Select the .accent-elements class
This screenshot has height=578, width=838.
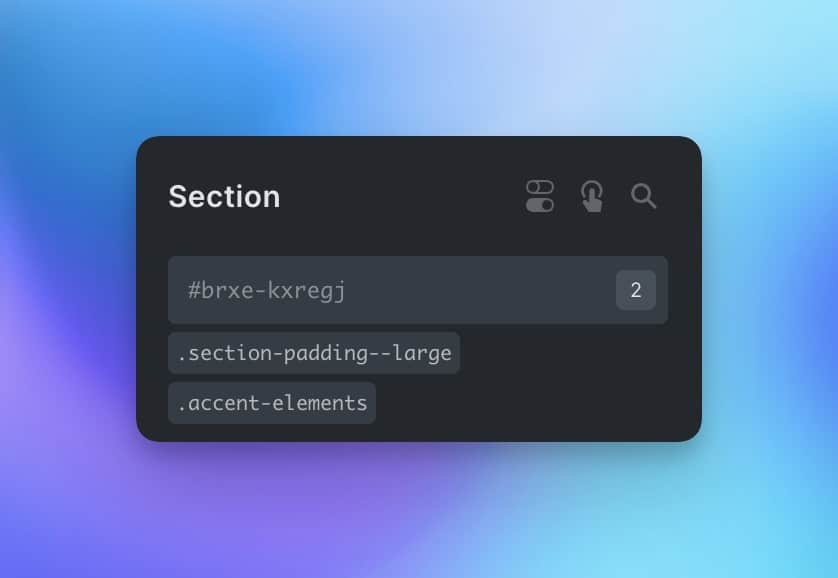tap(272, 403)
